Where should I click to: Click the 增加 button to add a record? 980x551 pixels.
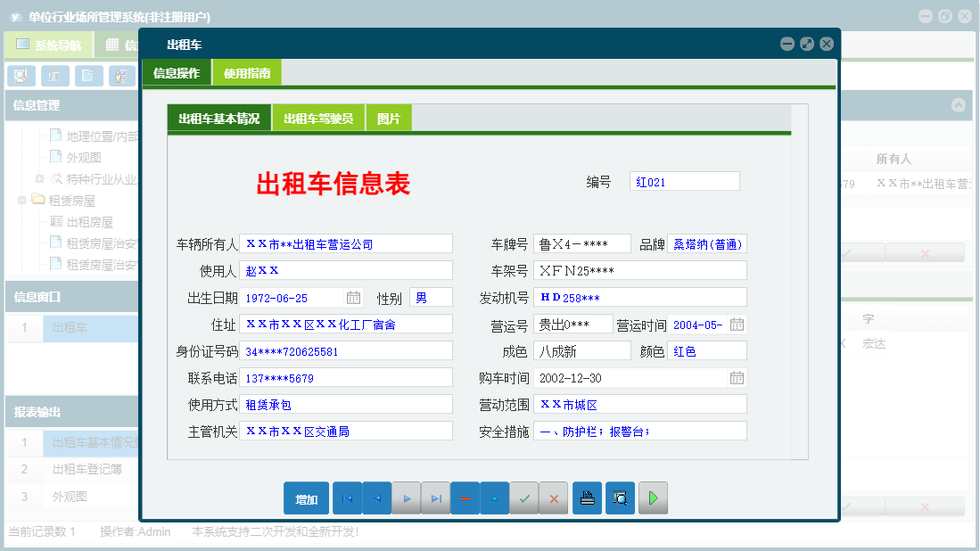tap(306, 498)
